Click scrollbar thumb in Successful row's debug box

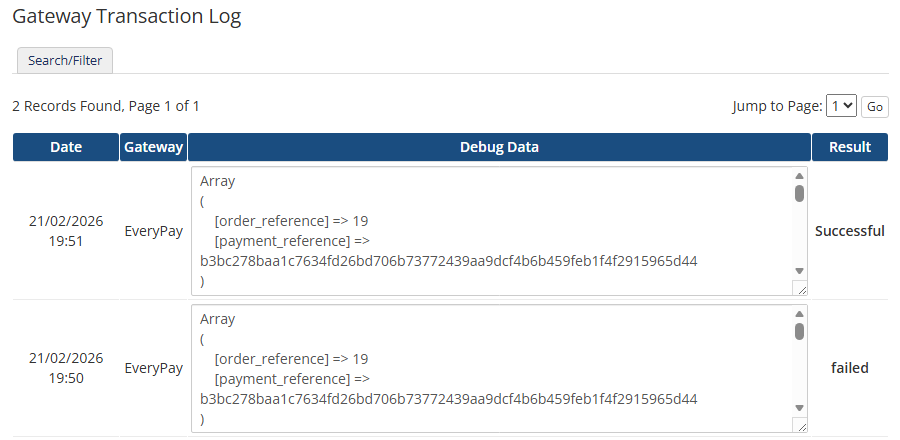[799, 193]
